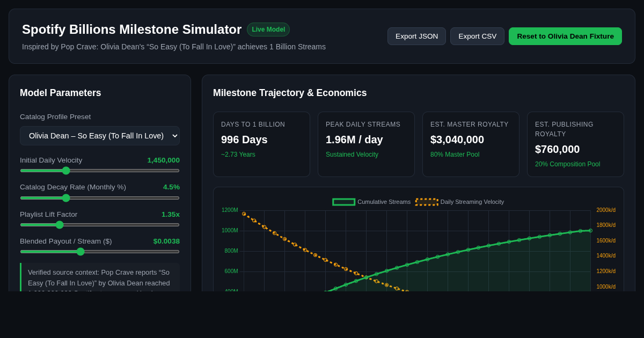Click the 996 Days value

click(x=244, y=139)
